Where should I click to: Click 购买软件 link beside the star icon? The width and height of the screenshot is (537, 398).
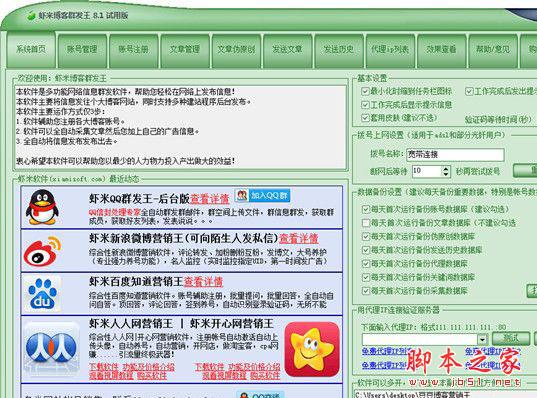pos(265,376)
